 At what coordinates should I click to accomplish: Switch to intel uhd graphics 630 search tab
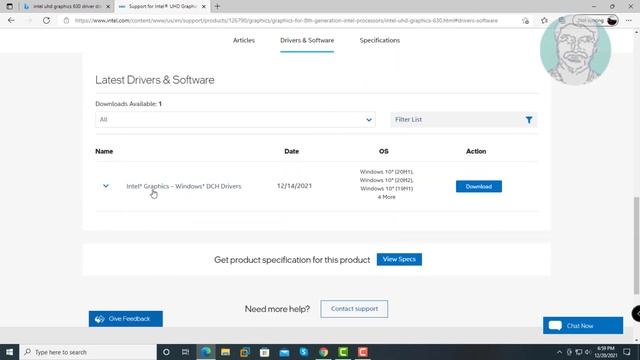pos(67,7)
